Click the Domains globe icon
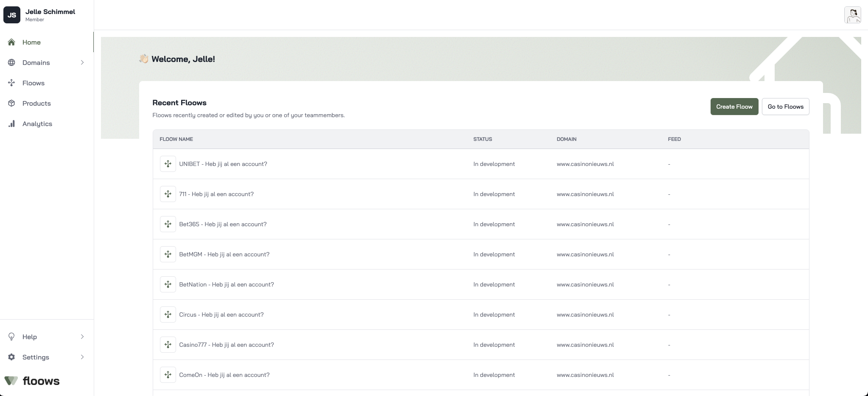 pos(11,62)
